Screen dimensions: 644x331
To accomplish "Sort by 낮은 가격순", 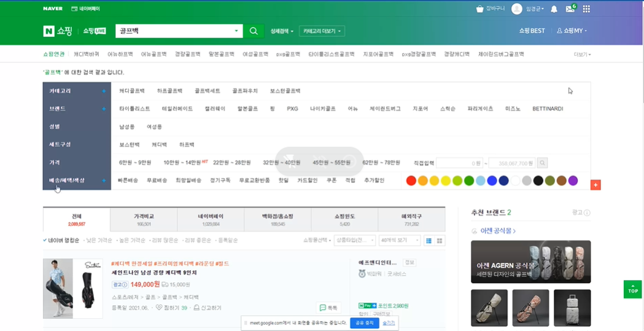I will [x=98, y=241].
